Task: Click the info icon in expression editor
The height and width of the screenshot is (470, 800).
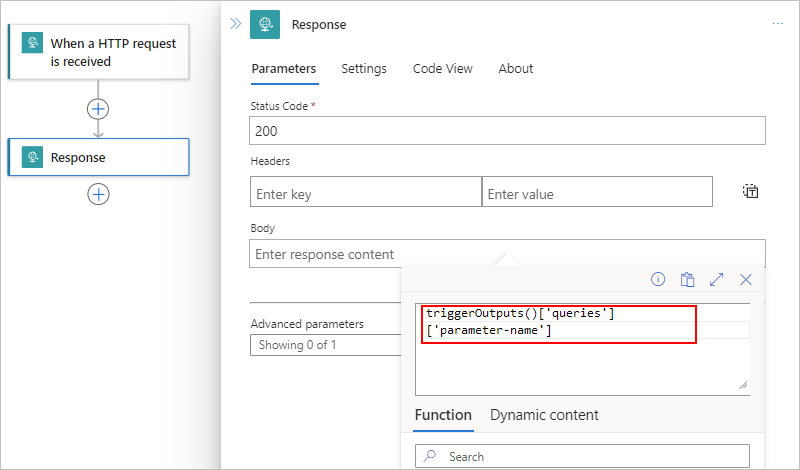Action: click(658, 280)
